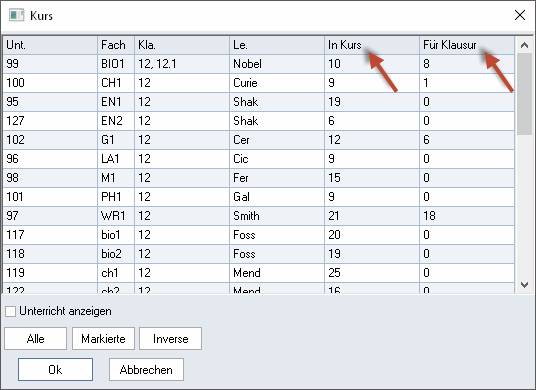Viewport: 536px width, 390px height.
Task: Confirm with the Ok button
Action: click(55, 369)
